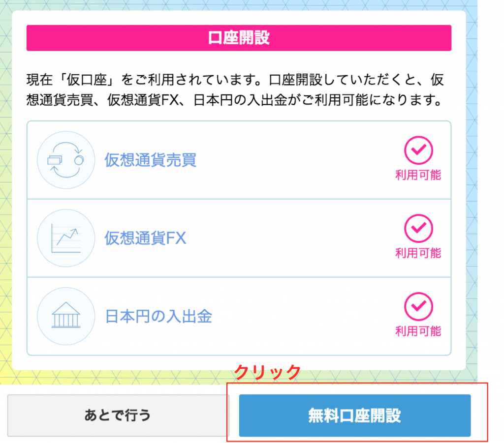Click the あとで行う button
This screenshot has width=504, height=443.
pos(118,415)
